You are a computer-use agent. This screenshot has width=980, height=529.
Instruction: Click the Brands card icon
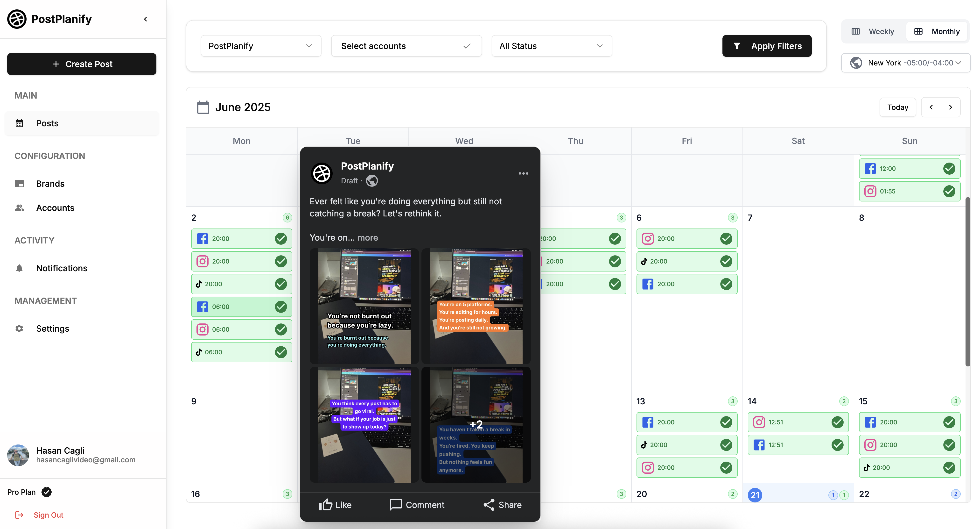[x=19, y=184]
